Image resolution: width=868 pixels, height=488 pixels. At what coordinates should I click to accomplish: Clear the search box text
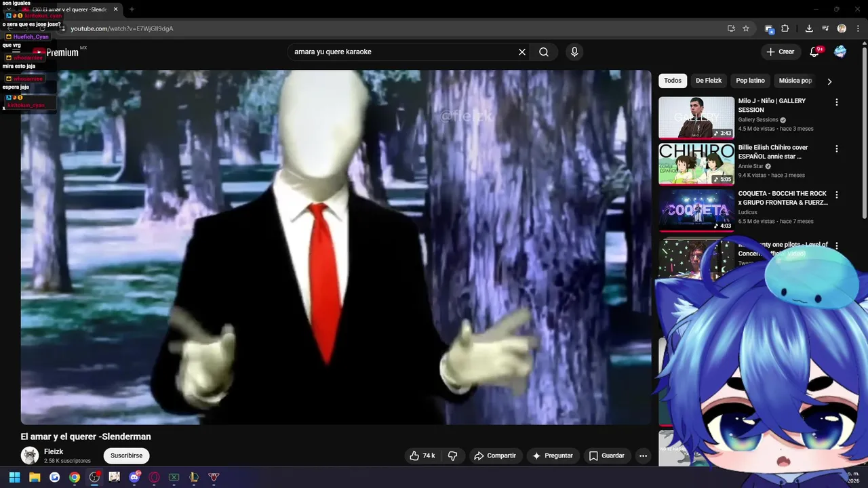pyautogui.click(x=522, y=52)
